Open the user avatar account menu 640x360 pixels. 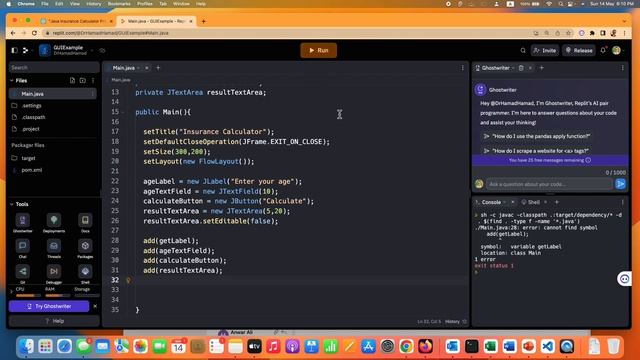click(616, 50)
